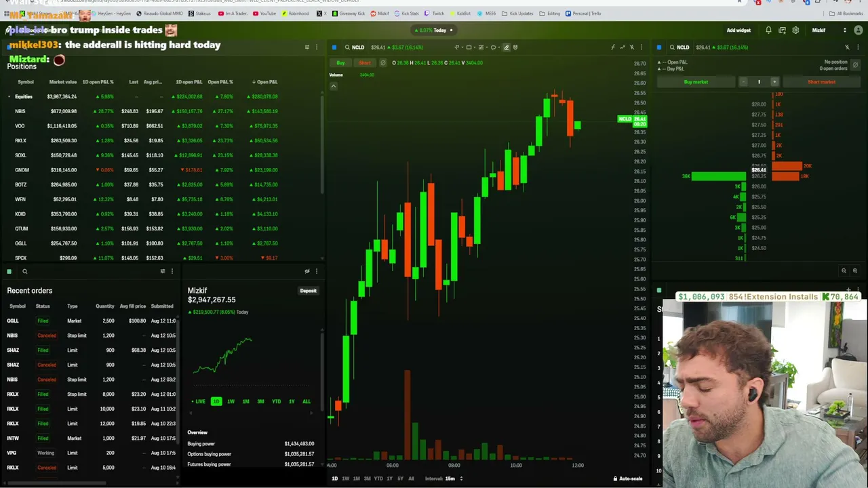Toggle the LIVE chart mode in account widget
The width and height of the screenshot is (868, 488).
(x=198, y=402)
